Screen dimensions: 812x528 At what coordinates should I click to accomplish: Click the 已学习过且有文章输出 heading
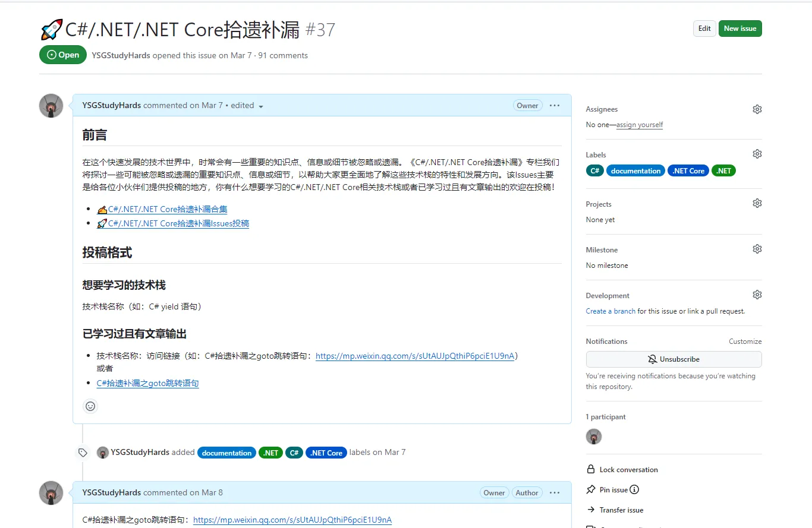[135, 334]
